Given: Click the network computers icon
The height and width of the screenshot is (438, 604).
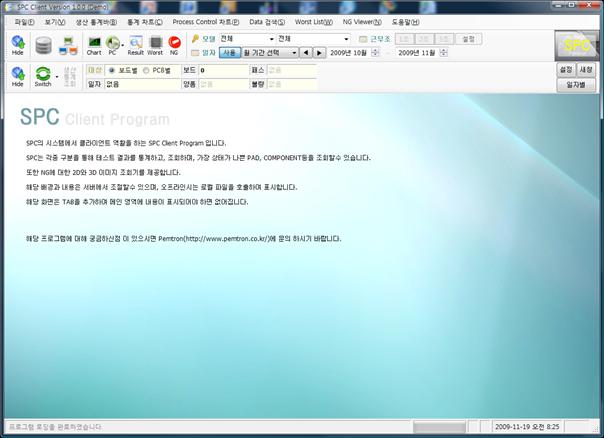Looking at the screenshot, I should 68,44.
